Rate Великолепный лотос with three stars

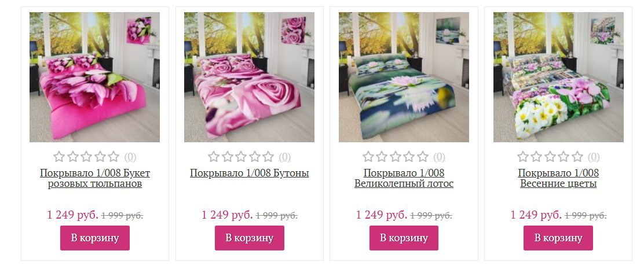[396, 156]
